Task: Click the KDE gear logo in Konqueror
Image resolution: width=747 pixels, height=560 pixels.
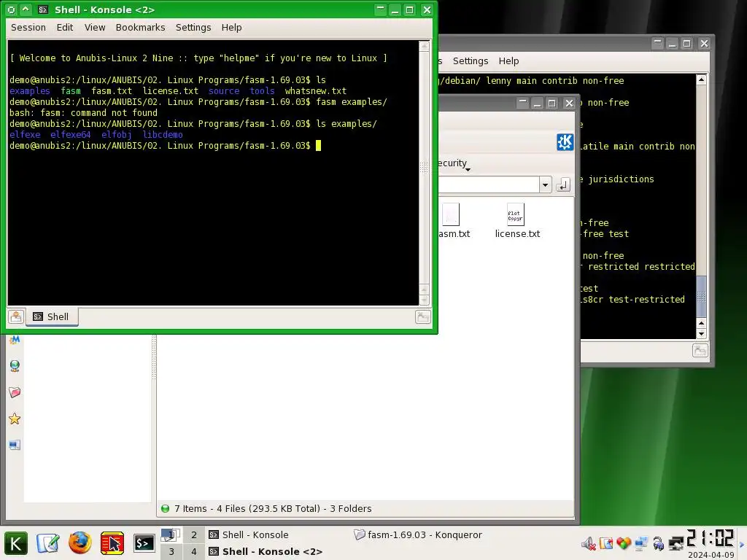Action: click(565, 142)
